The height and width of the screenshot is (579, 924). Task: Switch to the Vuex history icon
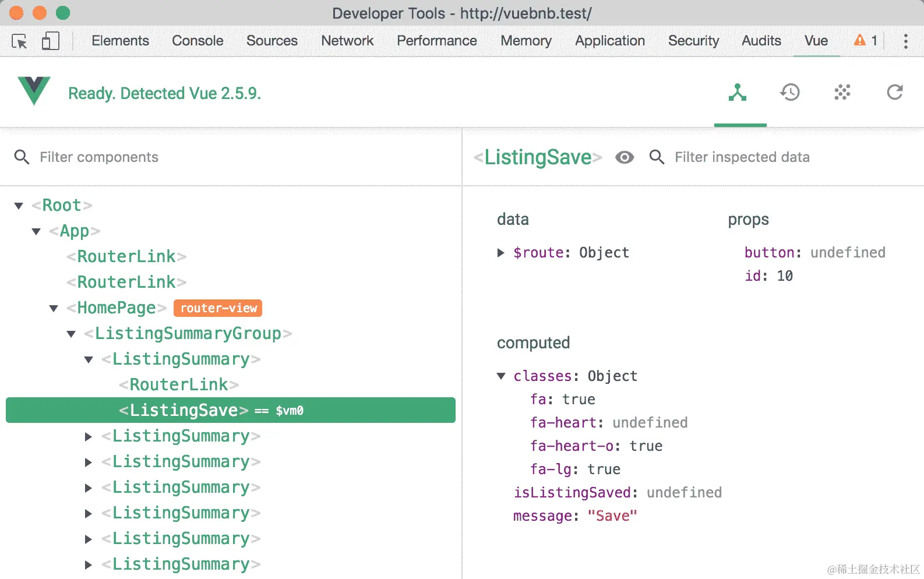790,92
